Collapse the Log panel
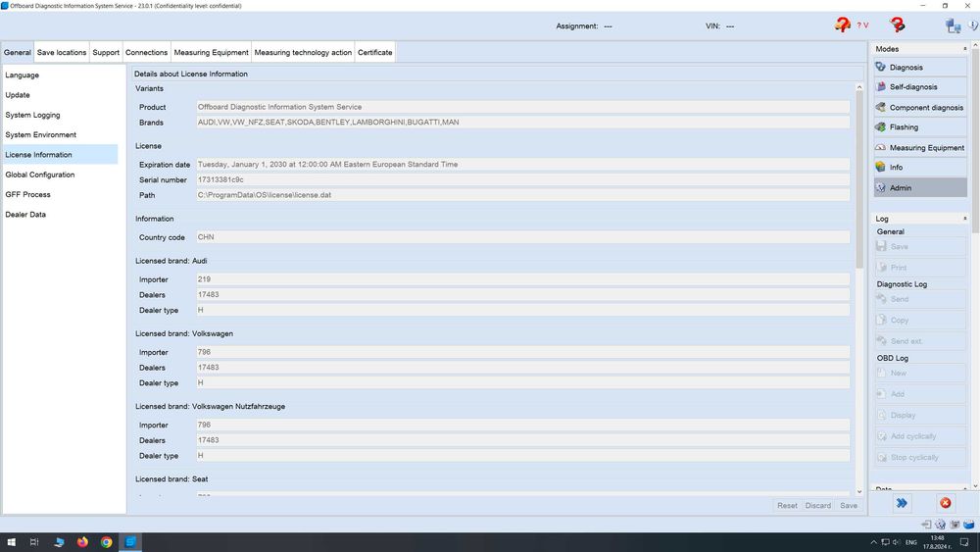Viewport: 980px width, 552px height. tap(964, 219)
